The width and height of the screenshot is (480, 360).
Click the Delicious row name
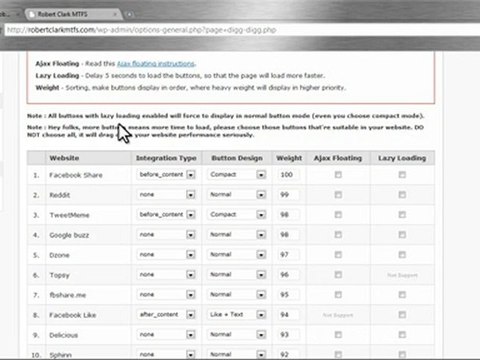[64, 335]
